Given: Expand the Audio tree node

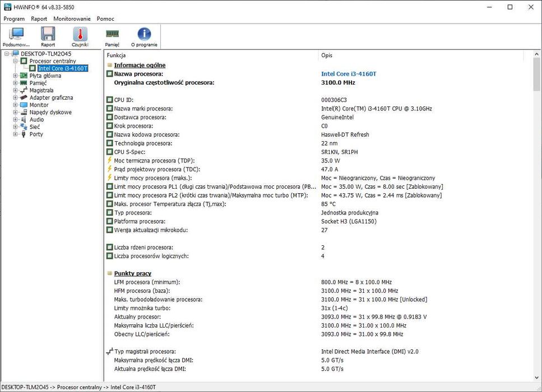Looking at the screenshot, I should [15, 119].
